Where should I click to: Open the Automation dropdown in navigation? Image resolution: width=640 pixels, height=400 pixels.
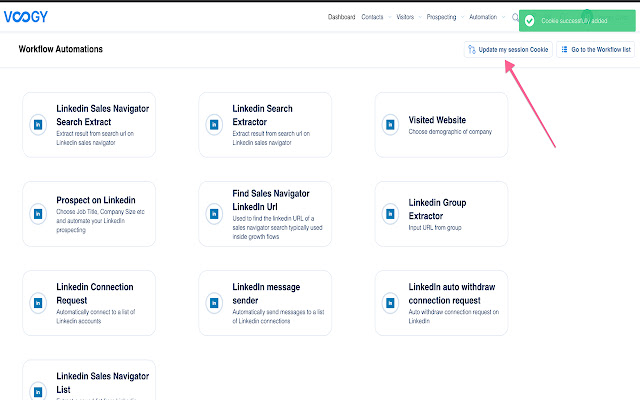tap(488, 17)
